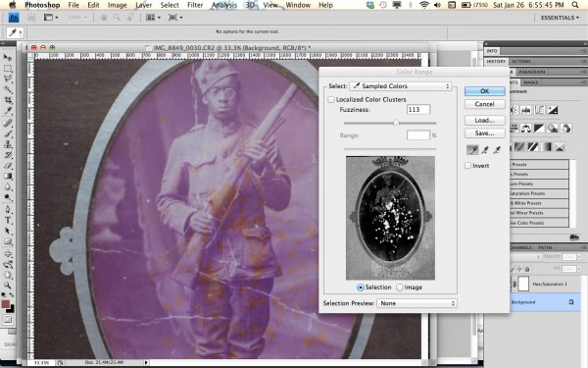Image resolution: width=588 pixels, height=368 pixels.
Task: Select the Magic Wand tool
Action: [x=8, y=89]
